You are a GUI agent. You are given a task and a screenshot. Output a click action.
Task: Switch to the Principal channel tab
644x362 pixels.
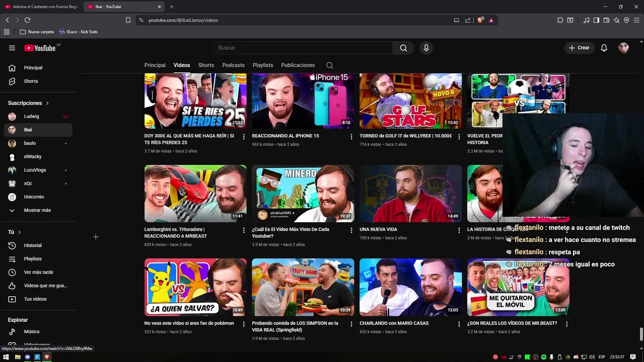[x=155, y=65]
